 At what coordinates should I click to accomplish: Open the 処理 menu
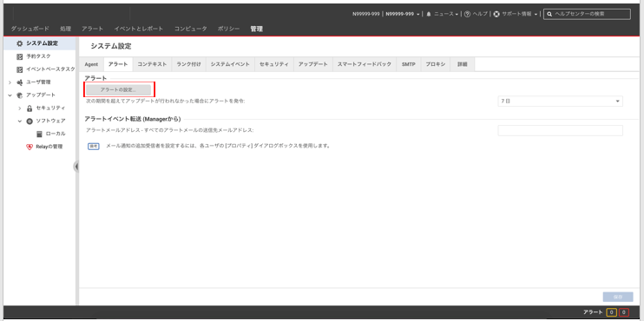(x=65, y=29)
